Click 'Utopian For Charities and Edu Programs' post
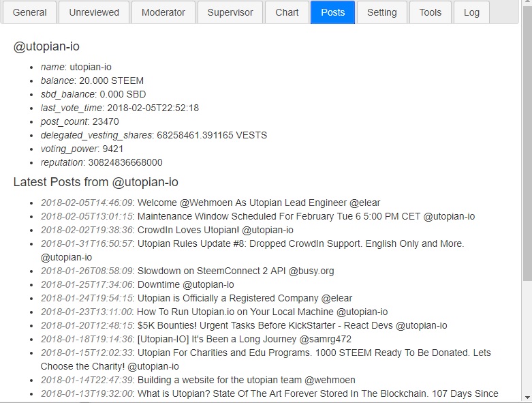532x403 pixels. click(x=266, y=359)
